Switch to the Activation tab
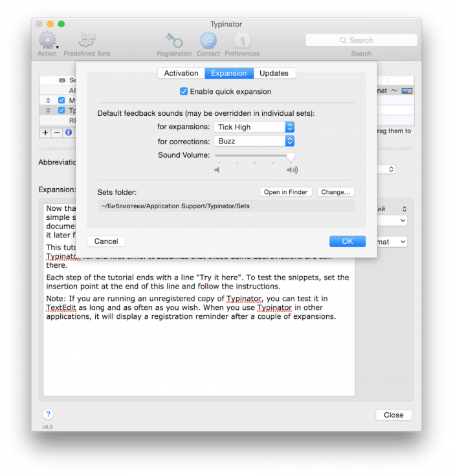453x476 pixels. point(181,73)
